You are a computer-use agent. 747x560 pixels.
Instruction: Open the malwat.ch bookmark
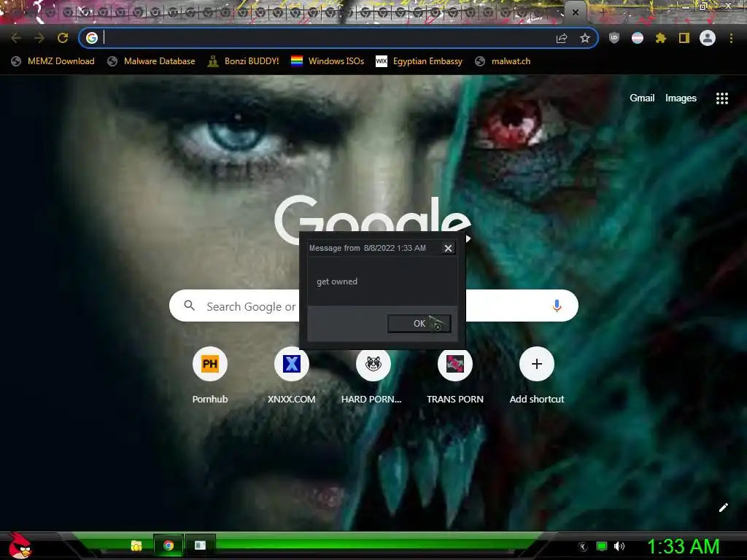pyautogui.click(x=503, y=61)
